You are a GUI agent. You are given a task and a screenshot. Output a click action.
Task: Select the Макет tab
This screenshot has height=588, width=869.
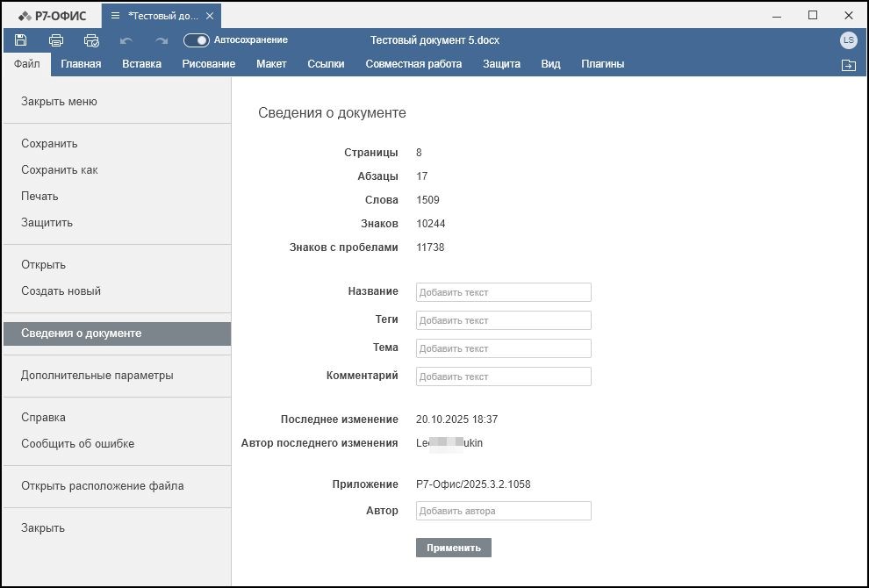(x=271, y=64)
